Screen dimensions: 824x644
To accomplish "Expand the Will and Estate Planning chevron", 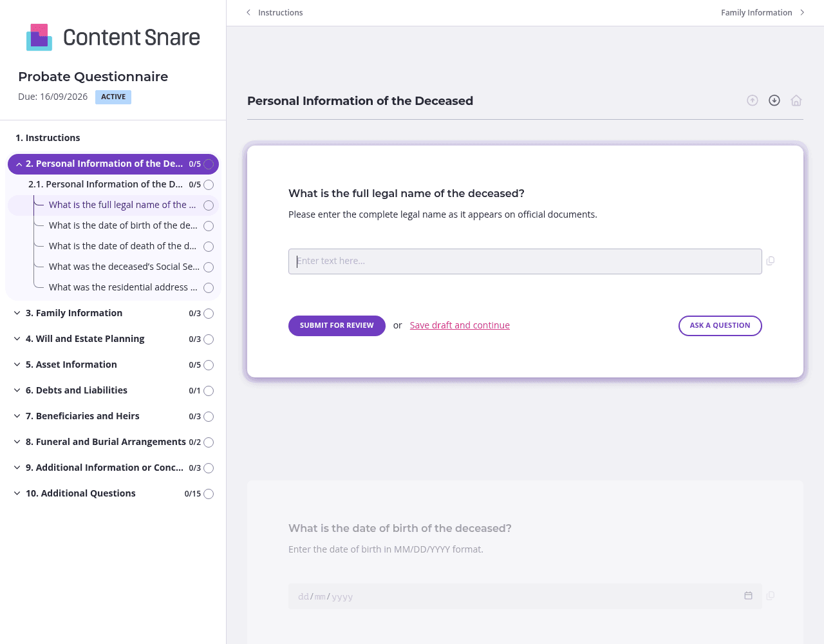I will point(17,339).
